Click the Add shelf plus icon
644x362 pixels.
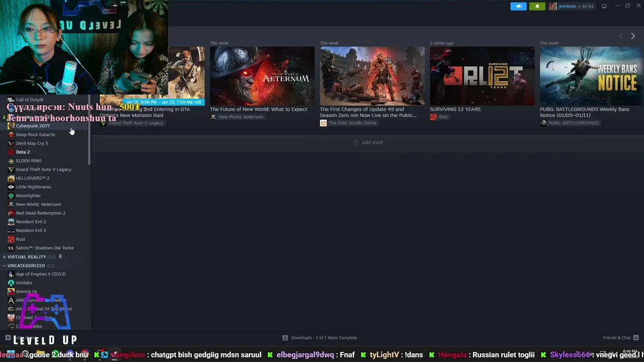(356, 142)
